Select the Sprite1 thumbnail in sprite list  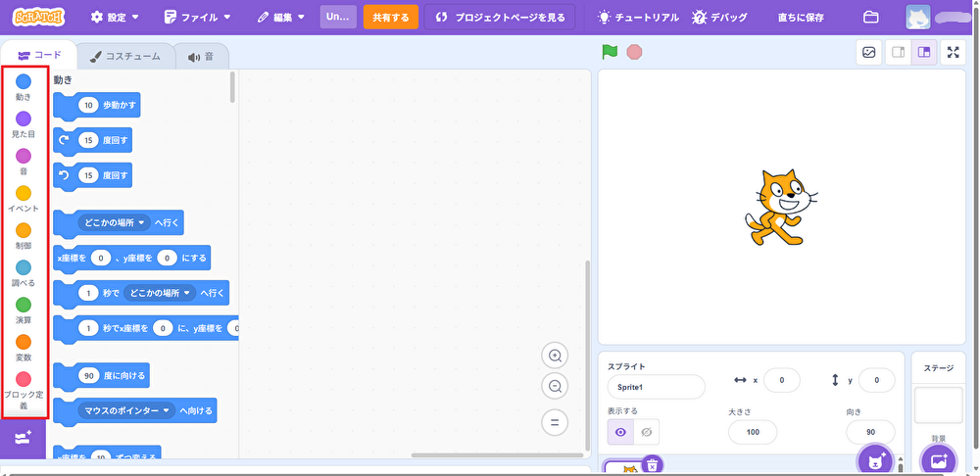point(628,468)
